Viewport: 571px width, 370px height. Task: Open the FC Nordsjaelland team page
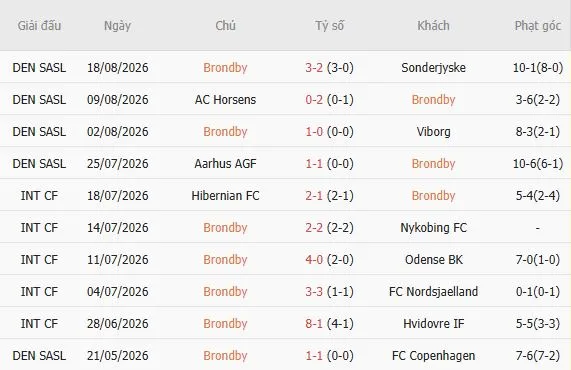tap(433, 292)
